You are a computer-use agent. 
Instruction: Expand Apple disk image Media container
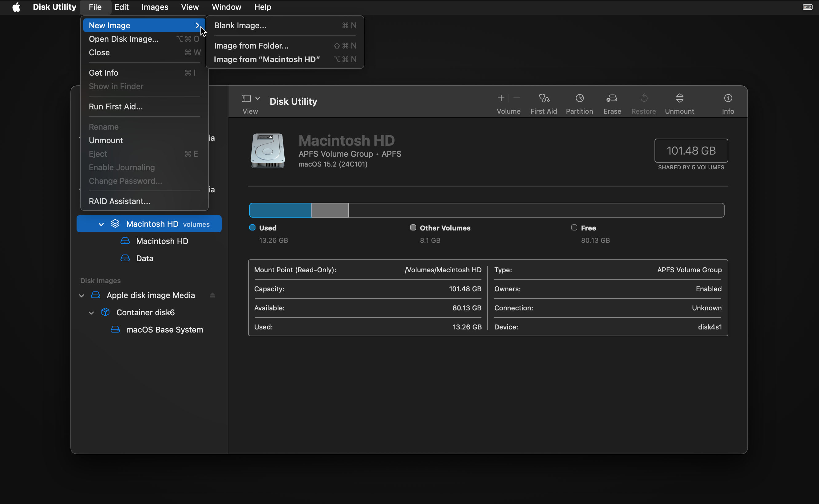(x=81, y=295)
